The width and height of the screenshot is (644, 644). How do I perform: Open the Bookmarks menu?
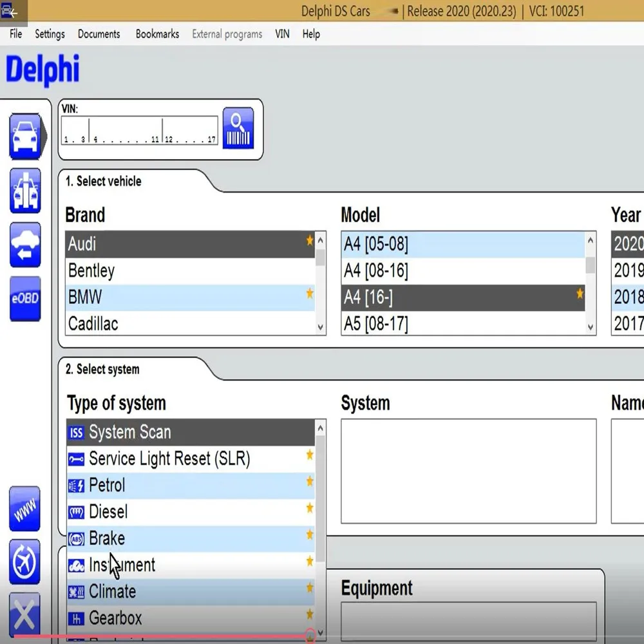point(156,34)
